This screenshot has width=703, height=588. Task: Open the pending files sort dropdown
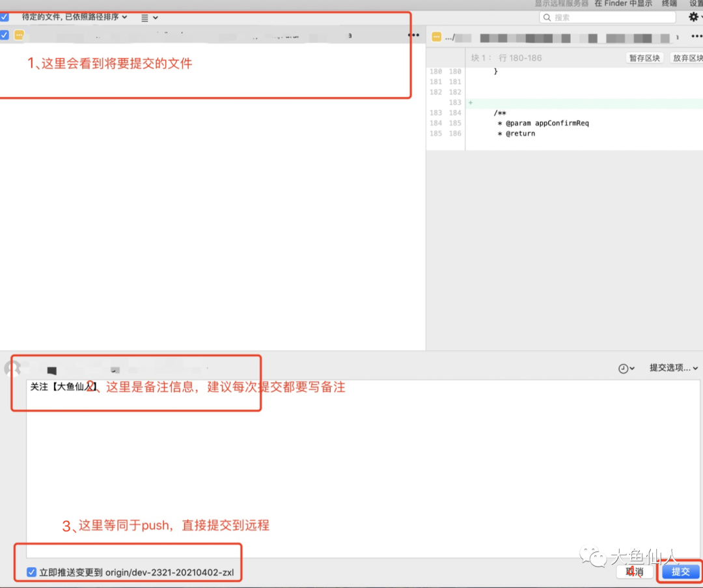click(x=74, y=17)
